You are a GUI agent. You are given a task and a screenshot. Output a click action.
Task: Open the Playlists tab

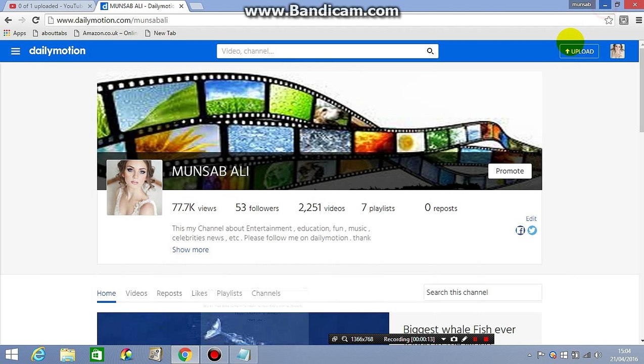pos(229,293)
